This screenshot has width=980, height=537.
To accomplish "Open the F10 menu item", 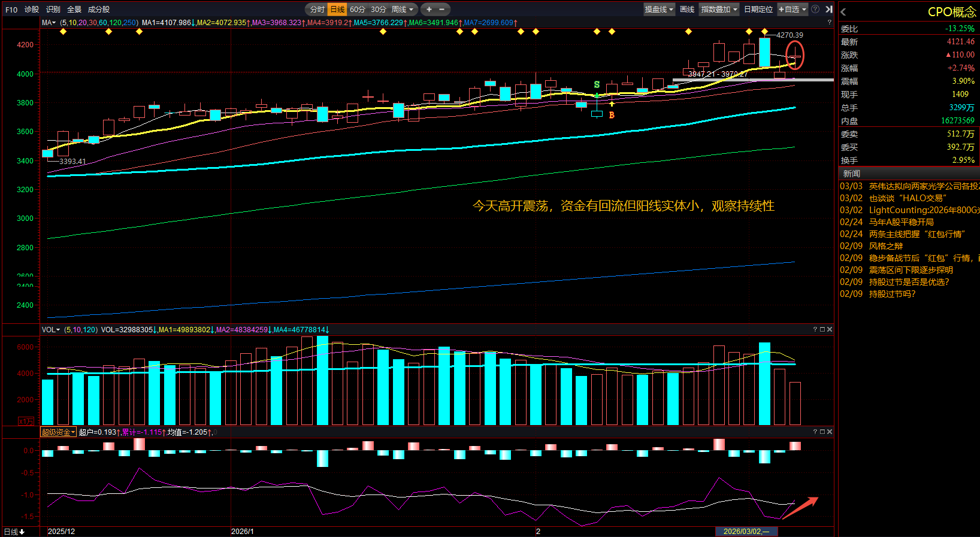I will click(11, 10).
